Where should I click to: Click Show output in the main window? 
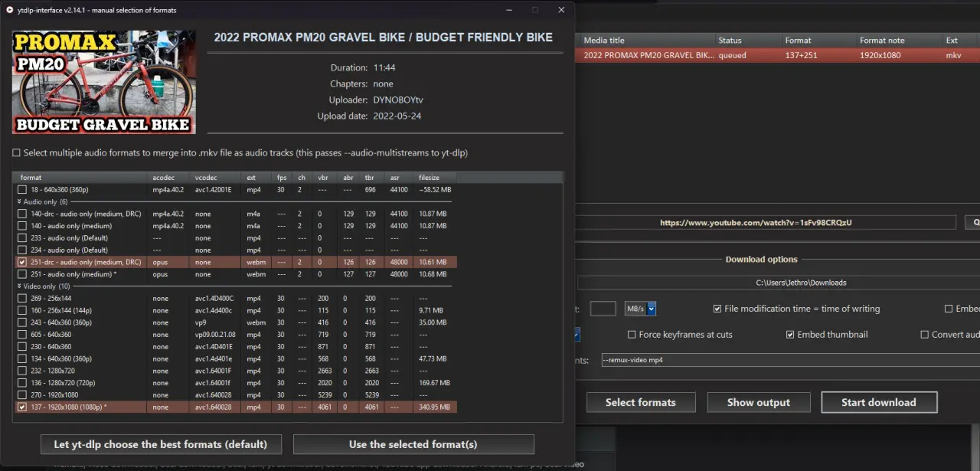pos(759,402)
